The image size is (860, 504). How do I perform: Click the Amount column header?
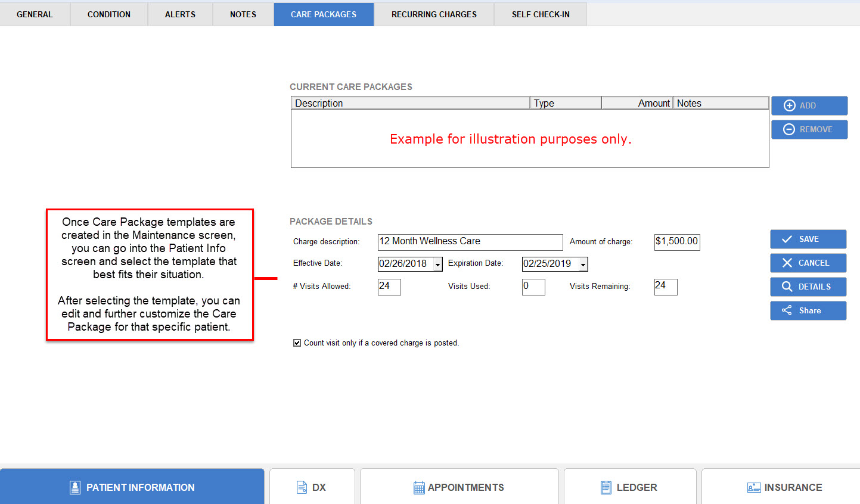click(x=637, y=103)
